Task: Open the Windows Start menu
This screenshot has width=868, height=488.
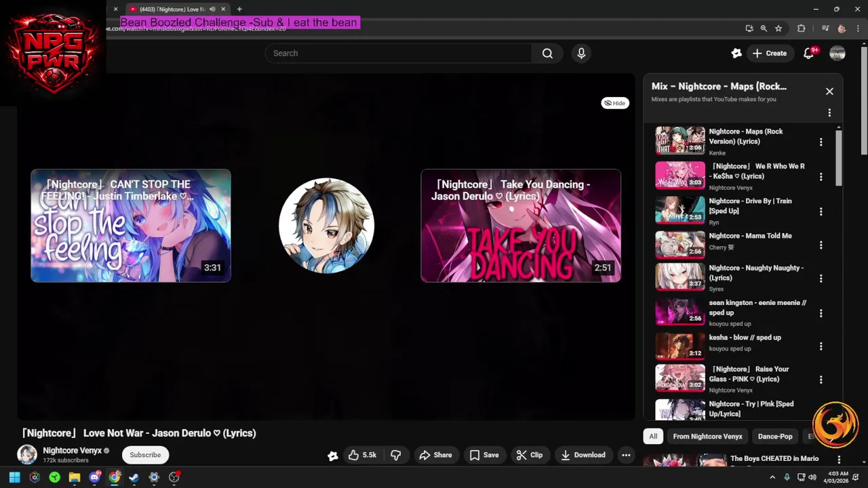Action: tap(14, 477)
